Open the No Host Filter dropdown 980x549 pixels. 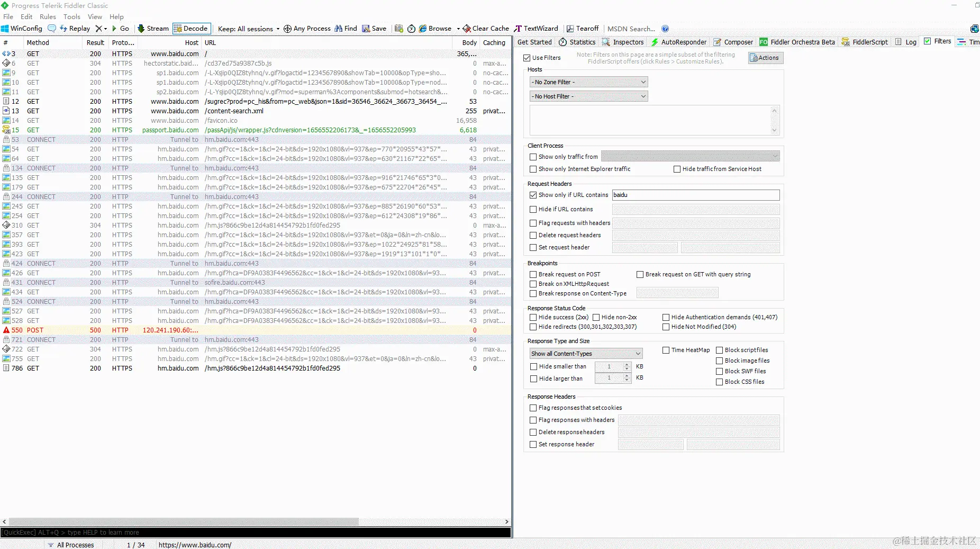(588, 96)
